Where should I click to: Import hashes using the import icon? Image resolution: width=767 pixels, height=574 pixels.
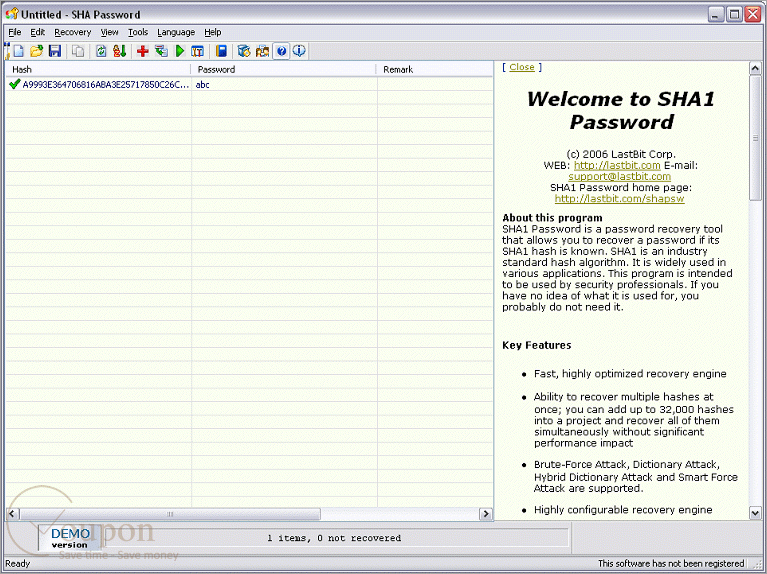(x=161, y=51)
